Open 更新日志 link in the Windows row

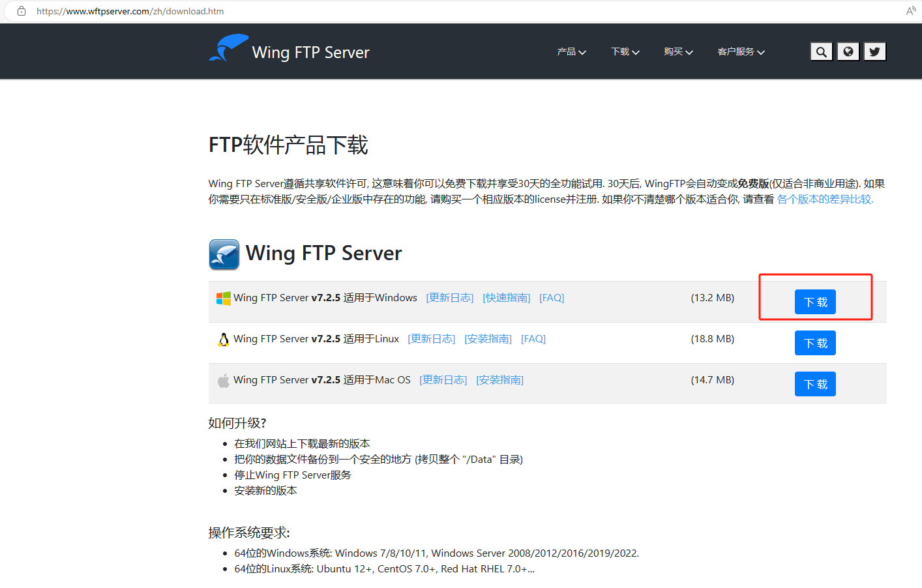click(450, 298)
